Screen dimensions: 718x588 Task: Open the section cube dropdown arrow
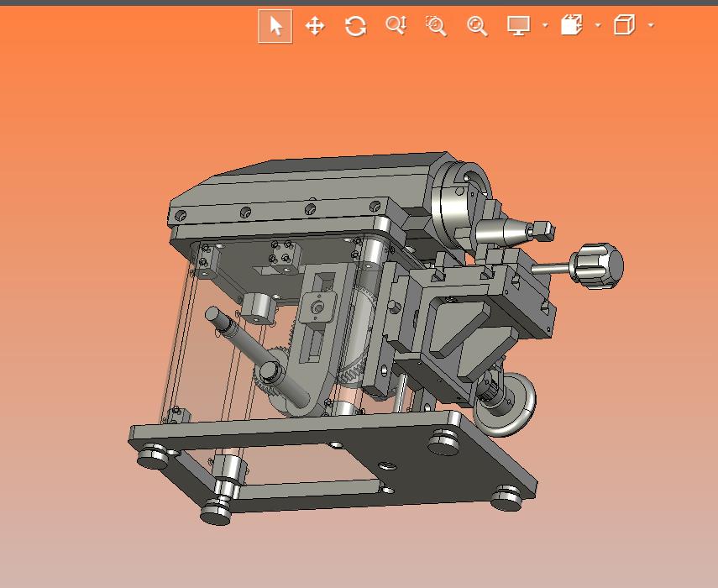(598, 25)
